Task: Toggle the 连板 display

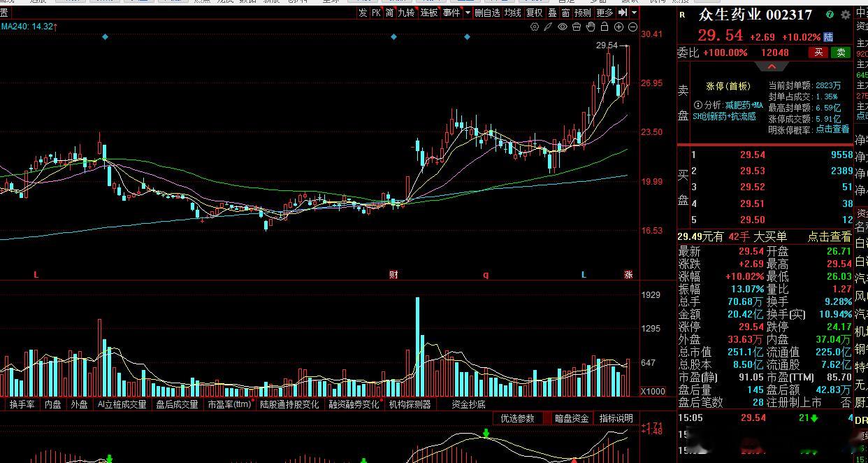Action: 428,13
